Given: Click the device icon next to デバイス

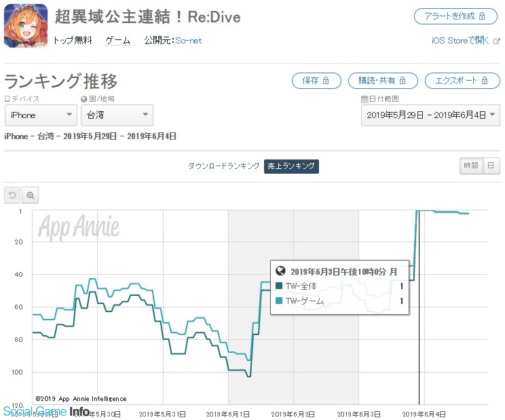Looking at the screenshot, I should 7,99.
